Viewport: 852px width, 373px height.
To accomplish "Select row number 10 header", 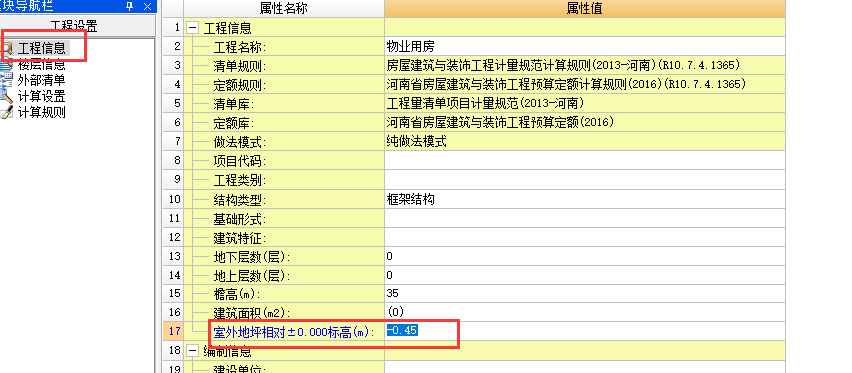I will pyautogui.click(x=173, y=199).
